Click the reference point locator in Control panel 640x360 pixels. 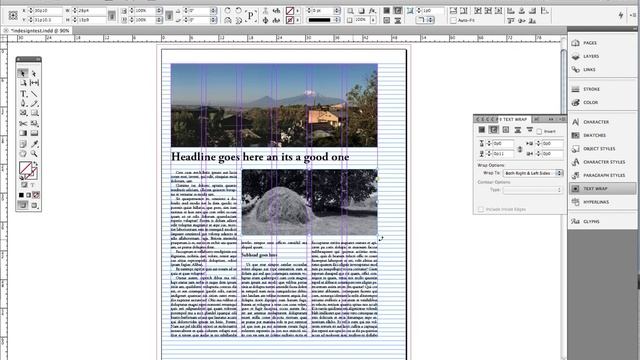(13, 16)
